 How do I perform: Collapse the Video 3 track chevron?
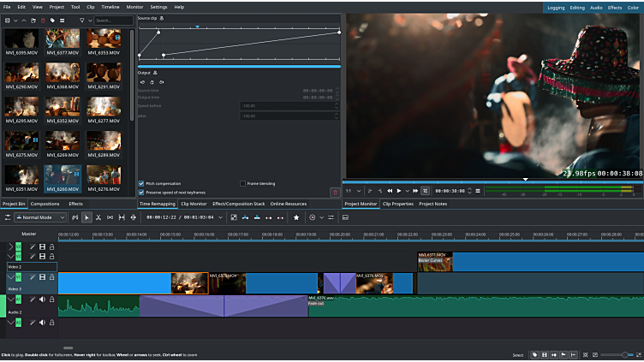pos(11,277)
